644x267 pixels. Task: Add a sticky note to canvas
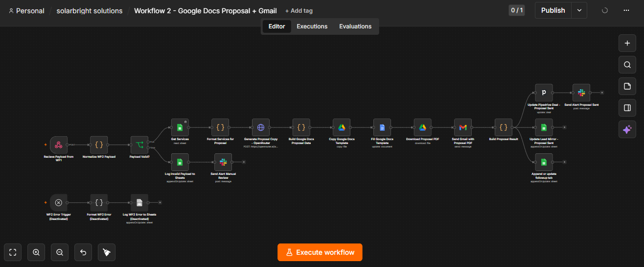pos(627,86)
